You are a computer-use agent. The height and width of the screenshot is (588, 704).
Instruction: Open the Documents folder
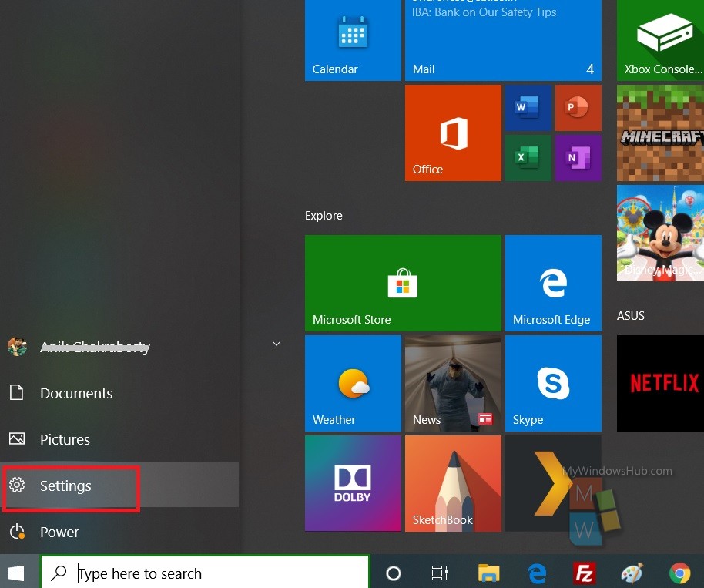(119, 393)
